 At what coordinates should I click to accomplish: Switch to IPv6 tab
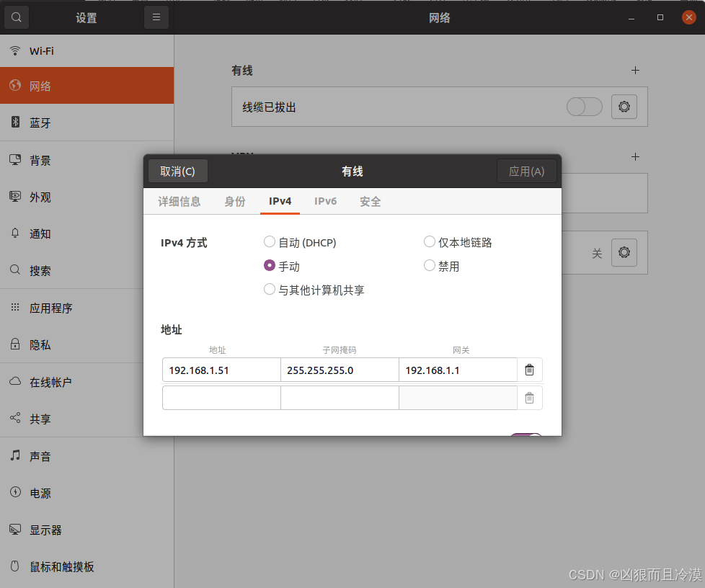coord(326,201)
